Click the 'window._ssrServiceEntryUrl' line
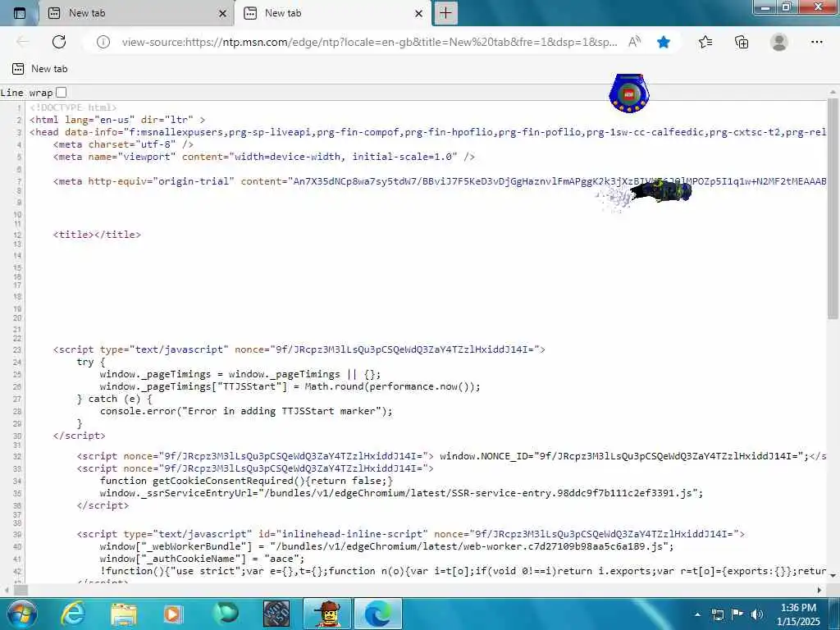 click(401, 493)
